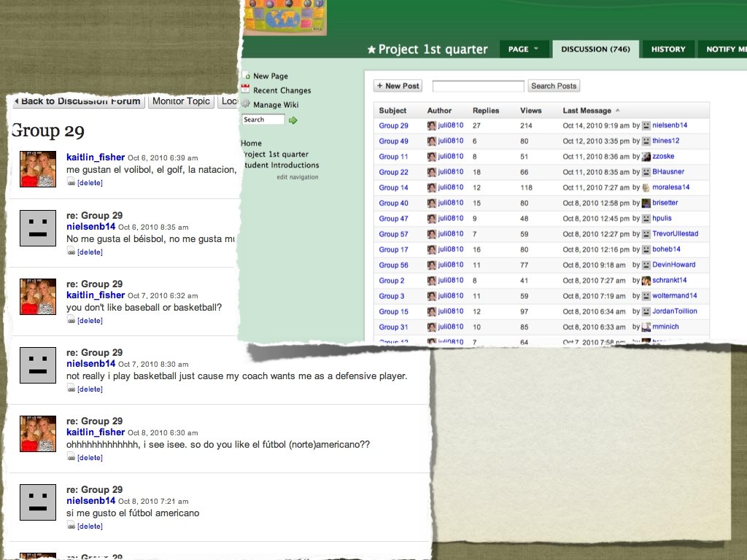Click the Search Posts button

(554, 86)
